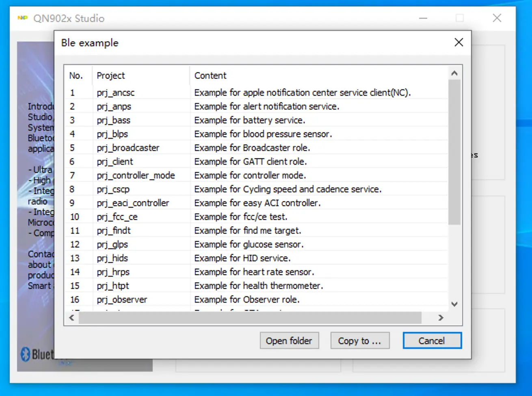Sort by the No. column header
Image resolution: width=532 pixels, height=396 pixels.
coord(79,75)
